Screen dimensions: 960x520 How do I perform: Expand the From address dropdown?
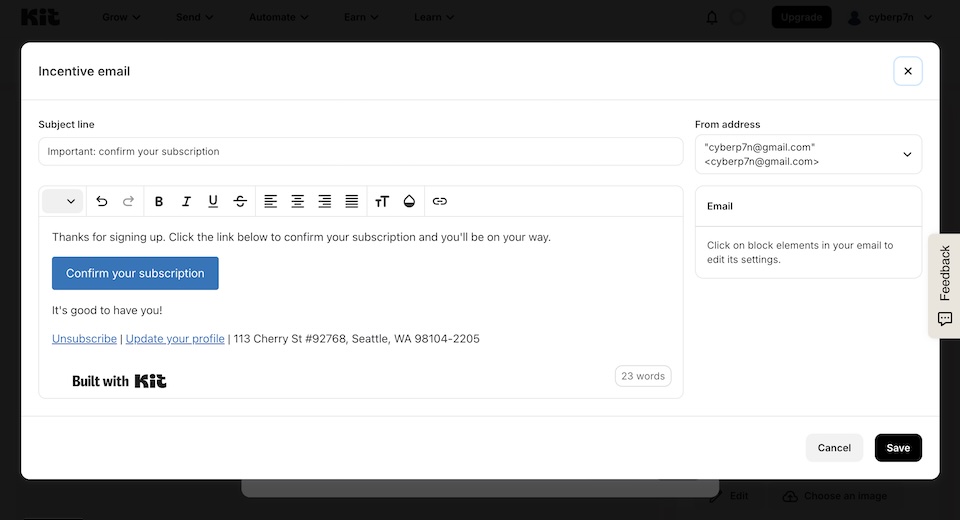808,154
